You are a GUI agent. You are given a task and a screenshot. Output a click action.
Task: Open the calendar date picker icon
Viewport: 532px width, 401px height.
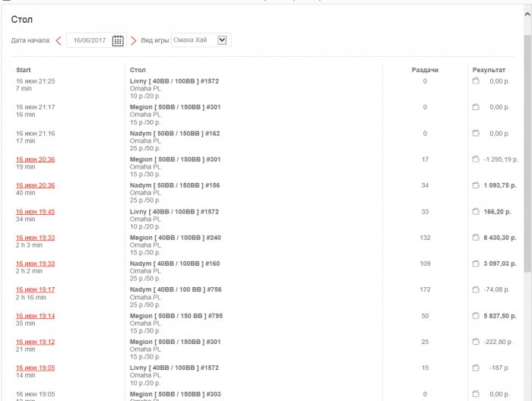[x=118, y=41]
